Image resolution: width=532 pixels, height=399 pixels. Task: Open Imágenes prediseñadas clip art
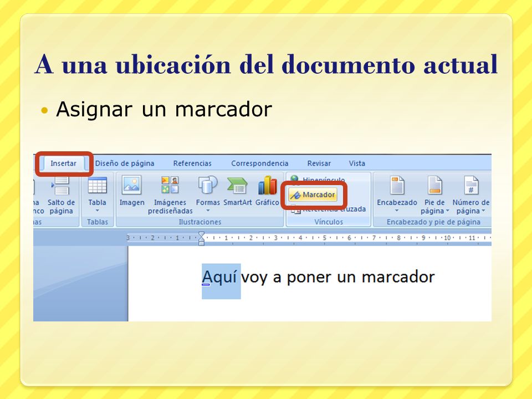point(170,196)
